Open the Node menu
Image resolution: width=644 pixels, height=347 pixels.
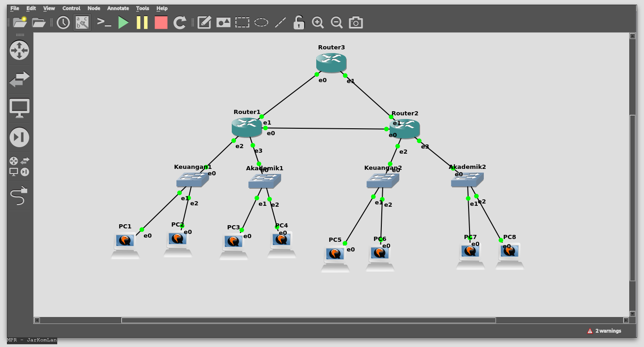click(x=94, y=8)
